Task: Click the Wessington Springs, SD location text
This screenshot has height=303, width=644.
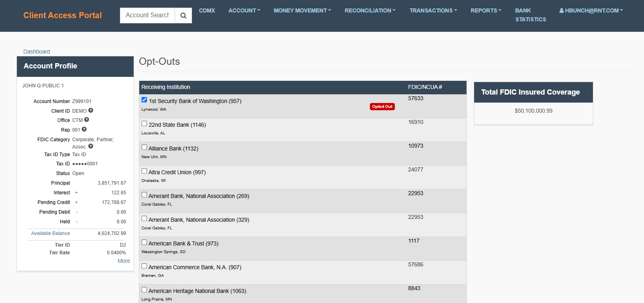Action: click(163, 252)
